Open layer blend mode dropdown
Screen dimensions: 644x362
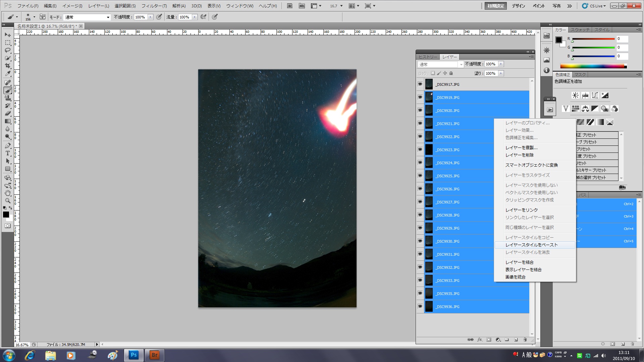tap(440, 64)
